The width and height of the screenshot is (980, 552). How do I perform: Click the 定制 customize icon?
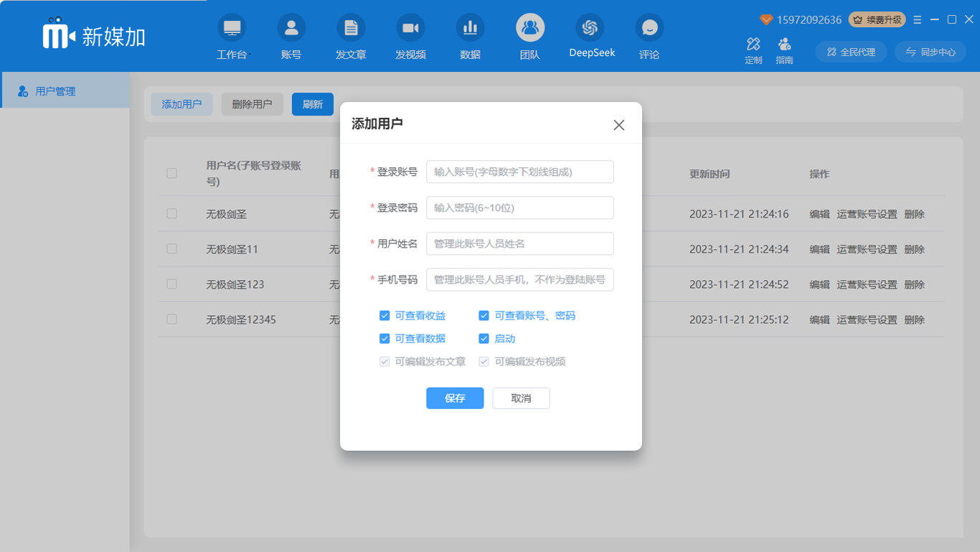pyautogui.click(x=753, y=45)
